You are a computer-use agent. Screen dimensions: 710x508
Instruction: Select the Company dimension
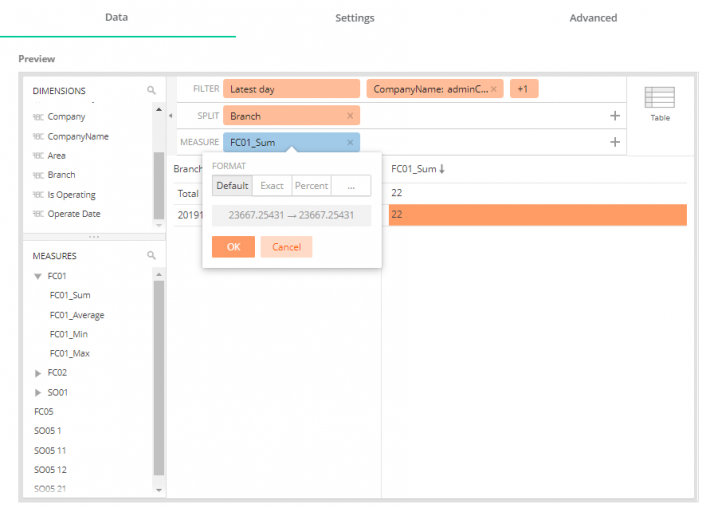point(66,117)
